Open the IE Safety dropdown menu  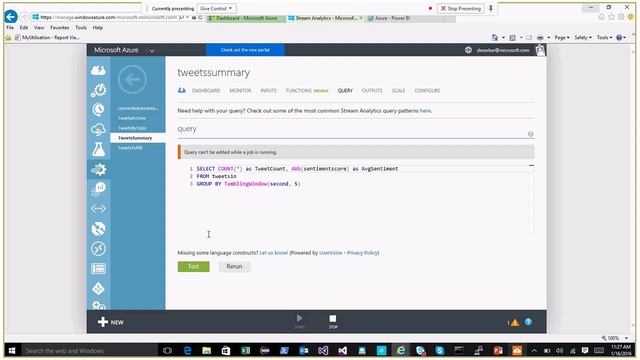pos(583,38)
